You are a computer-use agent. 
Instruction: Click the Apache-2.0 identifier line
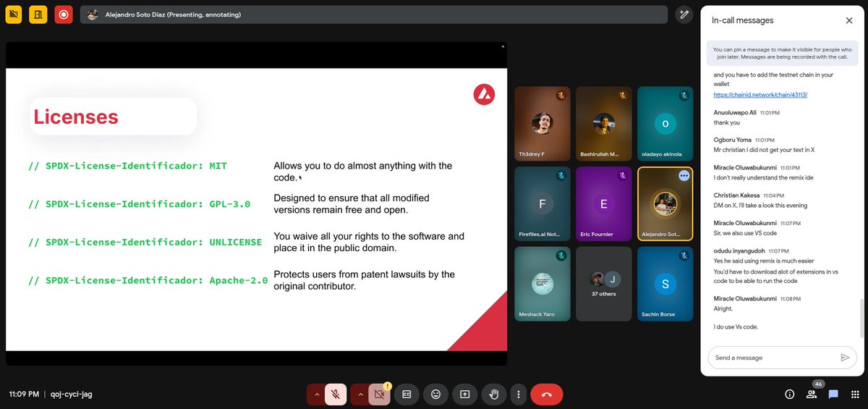pyautogui.click(x=148, y=280)
